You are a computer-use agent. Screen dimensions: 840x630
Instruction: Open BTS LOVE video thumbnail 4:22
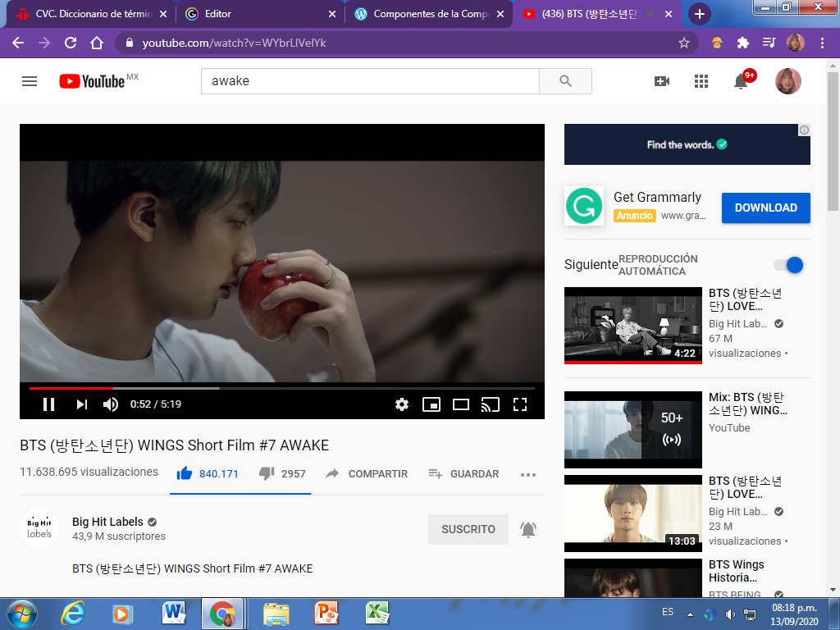click(632, 325)
